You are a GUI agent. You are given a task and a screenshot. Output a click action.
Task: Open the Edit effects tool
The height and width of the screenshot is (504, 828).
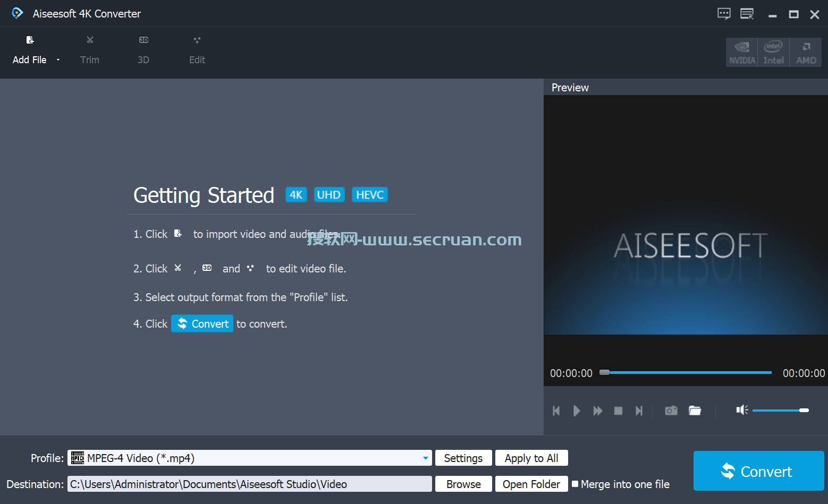tap(197, 50)
